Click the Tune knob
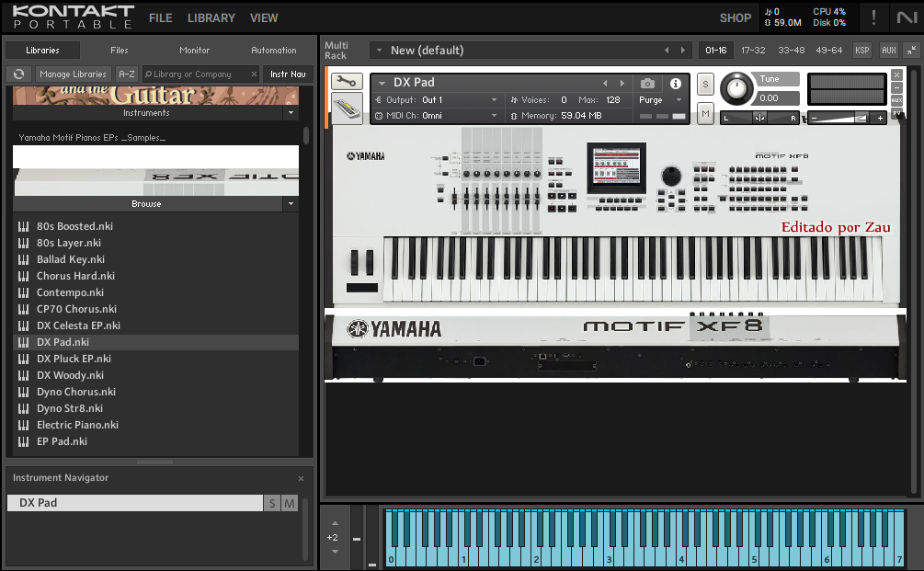 pos(736,88)
